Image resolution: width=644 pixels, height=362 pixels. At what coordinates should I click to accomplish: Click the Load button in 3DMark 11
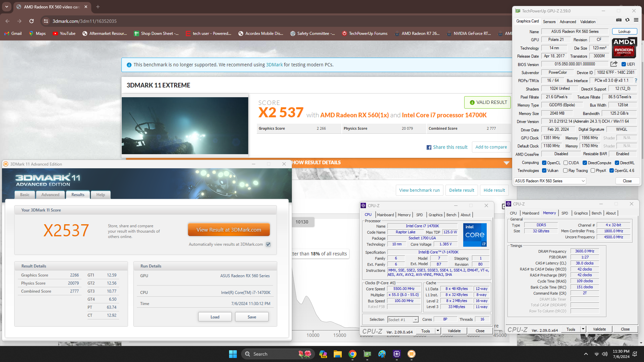[215, 317]
